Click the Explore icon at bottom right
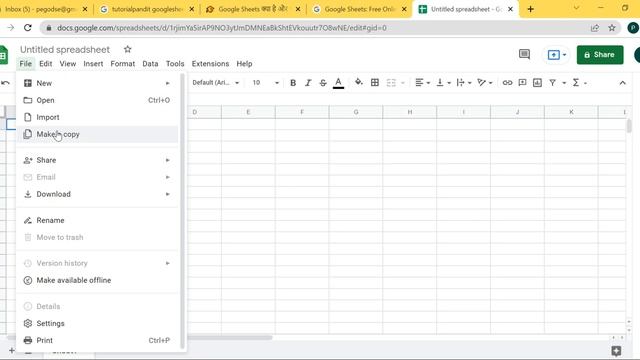640x360 pixels. click(616, 351)
